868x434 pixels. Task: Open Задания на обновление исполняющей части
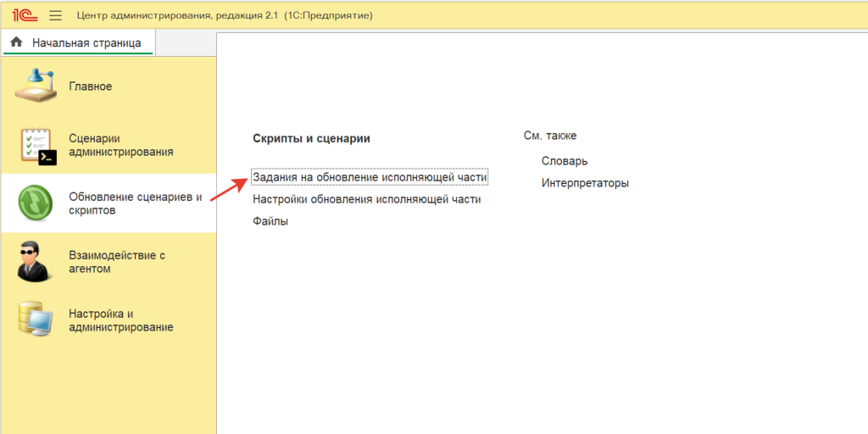(x=370, y=177)
